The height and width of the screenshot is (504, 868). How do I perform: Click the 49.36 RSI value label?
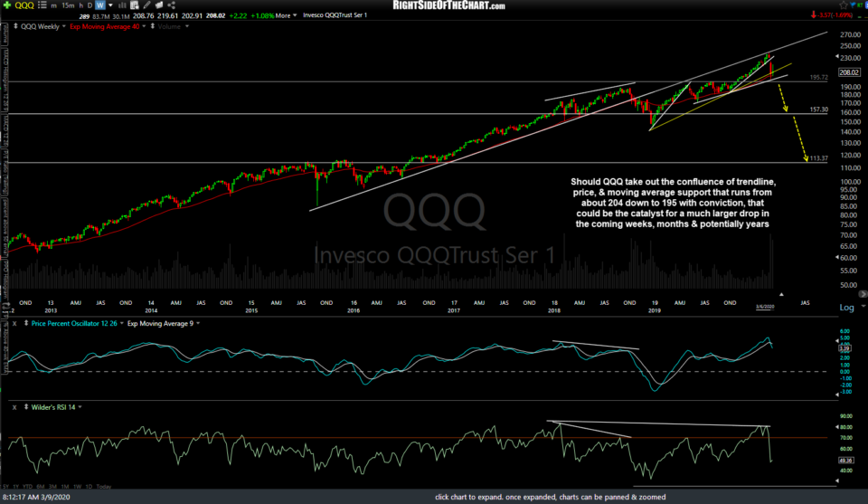tap(846, 461)
